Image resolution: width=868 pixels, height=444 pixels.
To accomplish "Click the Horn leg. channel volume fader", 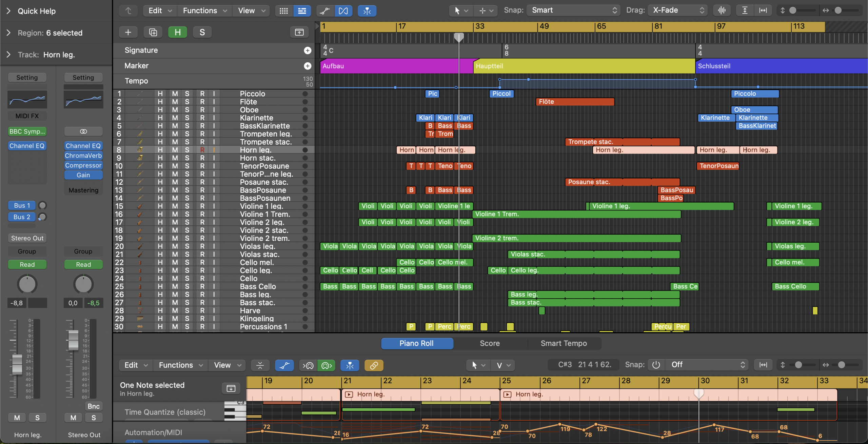I will tap(17, 364).
